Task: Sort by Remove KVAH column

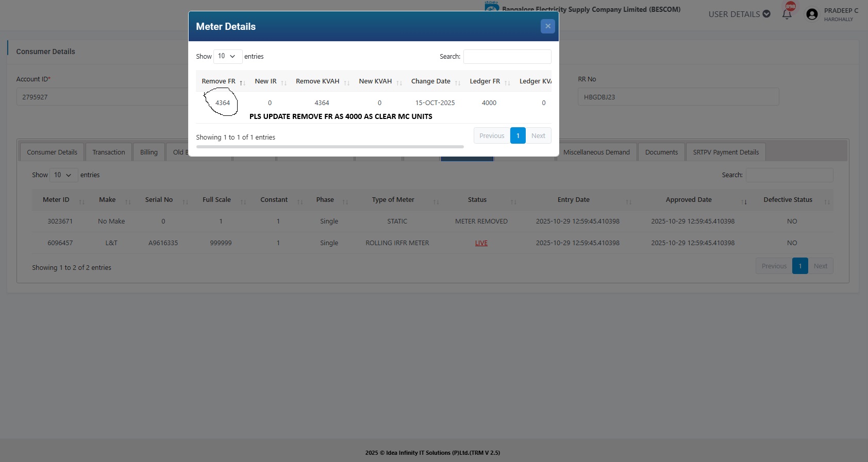Action: [322, 81]
